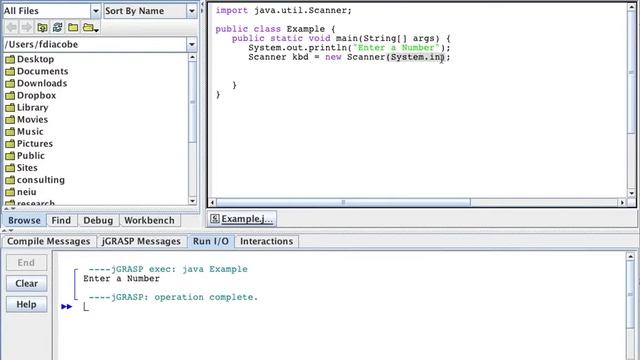Click the 'import java.util.Scanner;' line
640x360 pixels.
tap(283, 10)
